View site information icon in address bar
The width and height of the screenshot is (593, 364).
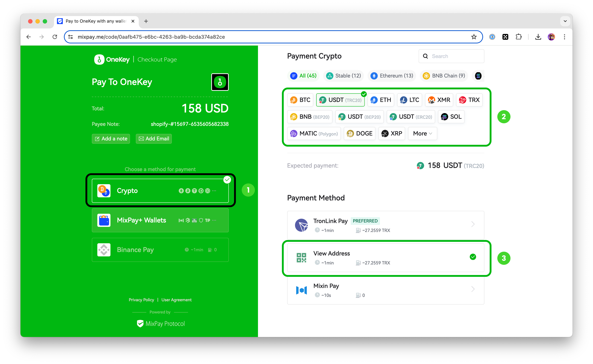coord(71,37)
